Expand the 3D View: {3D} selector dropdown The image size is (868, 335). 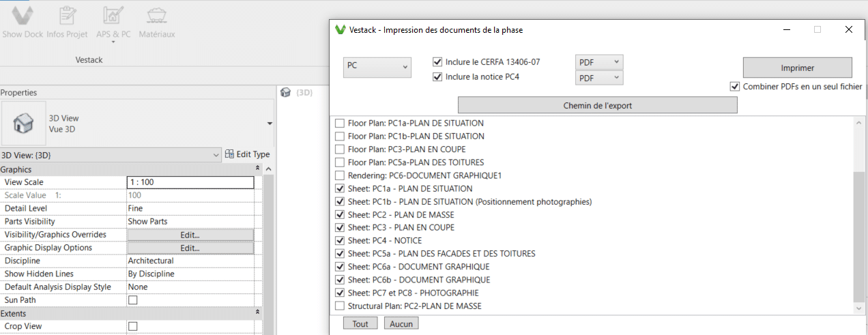[x=217, y=154]
